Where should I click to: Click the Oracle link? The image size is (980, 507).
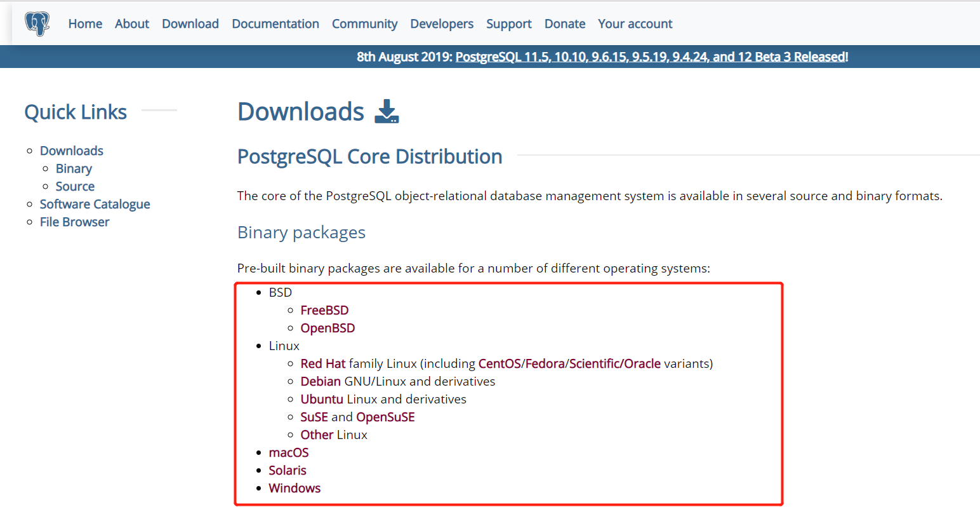[x=642, y=363]
